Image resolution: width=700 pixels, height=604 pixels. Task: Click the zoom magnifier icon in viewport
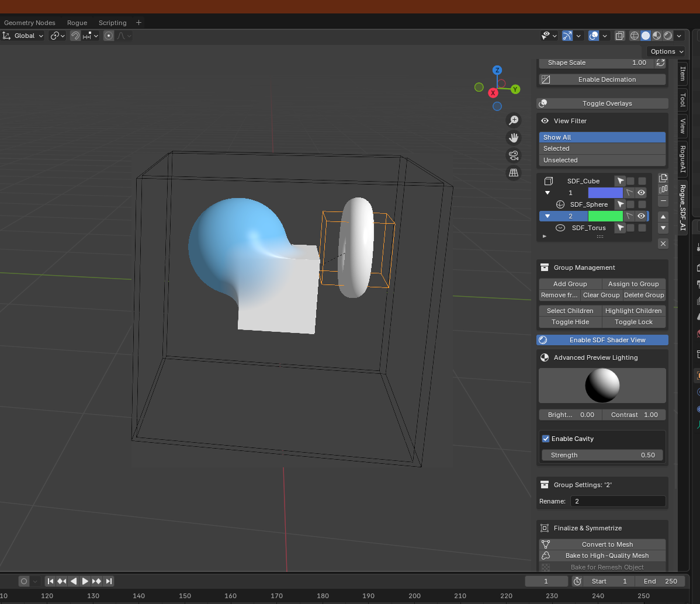514,120
